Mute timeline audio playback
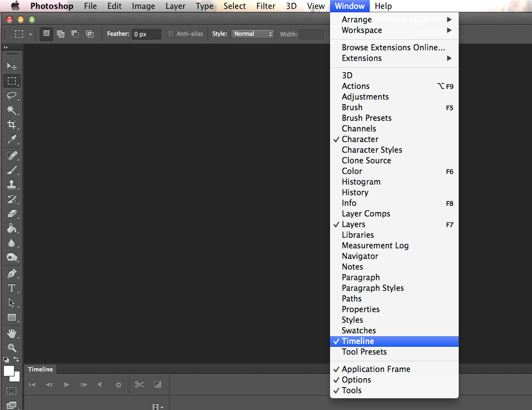The height and width of the screenshot is (410, 532). tap(100, 385)
